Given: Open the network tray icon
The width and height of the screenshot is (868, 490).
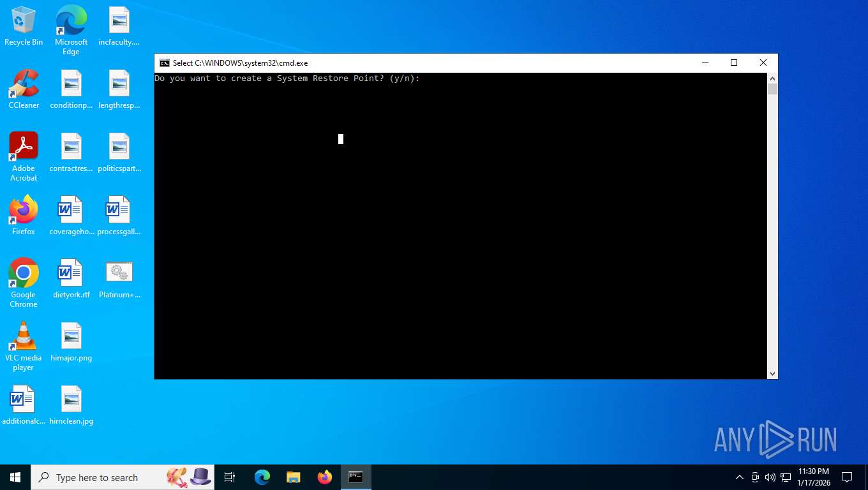Looking at the screenshot, I should pyautogui.click(x=786, y=477).
